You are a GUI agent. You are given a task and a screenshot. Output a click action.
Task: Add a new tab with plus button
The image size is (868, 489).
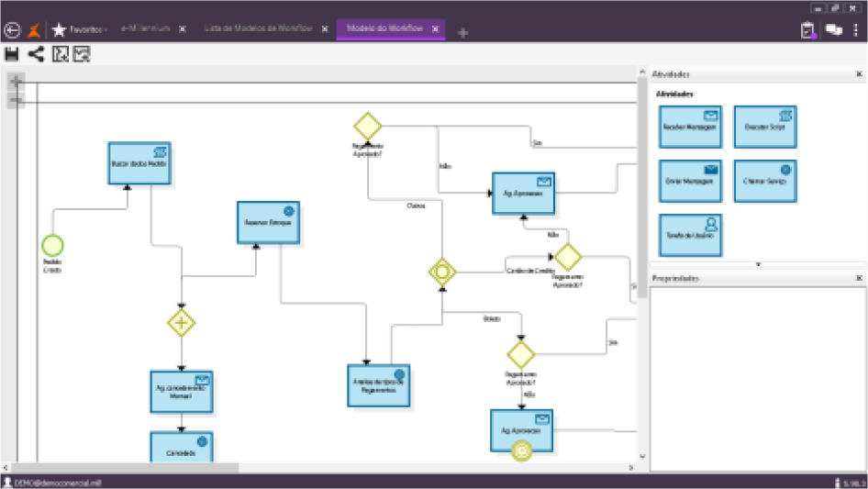462,32
